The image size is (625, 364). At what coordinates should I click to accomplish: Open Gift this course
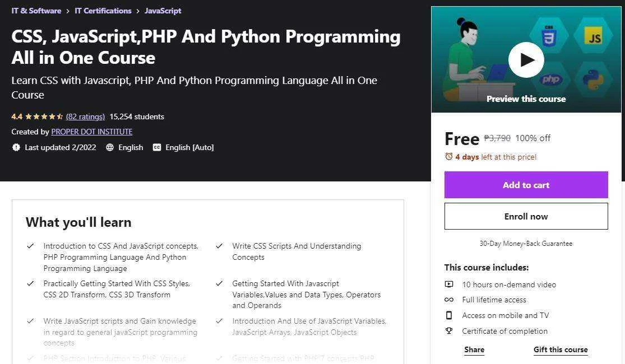click(x=561, y=349)
